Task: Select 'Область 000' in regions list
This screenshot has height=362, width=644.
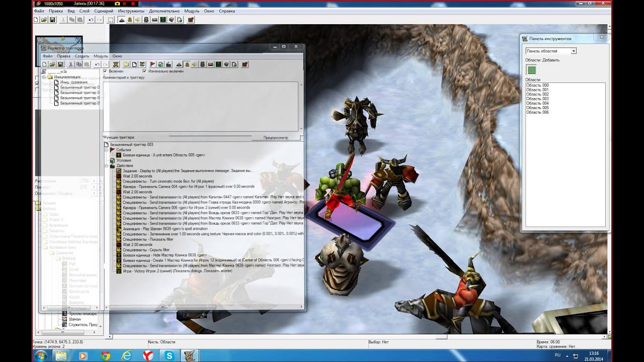Action: (x=537, y=85)
